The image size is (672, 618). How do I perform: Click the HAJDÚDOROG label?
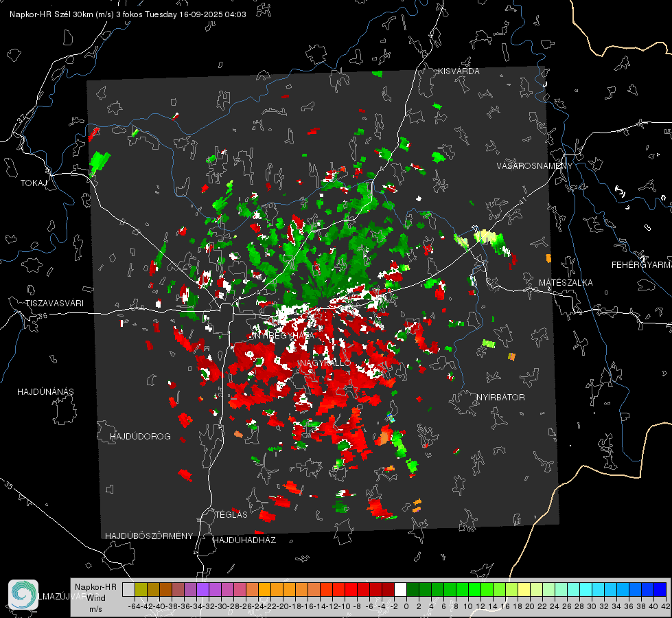point(140,437)
